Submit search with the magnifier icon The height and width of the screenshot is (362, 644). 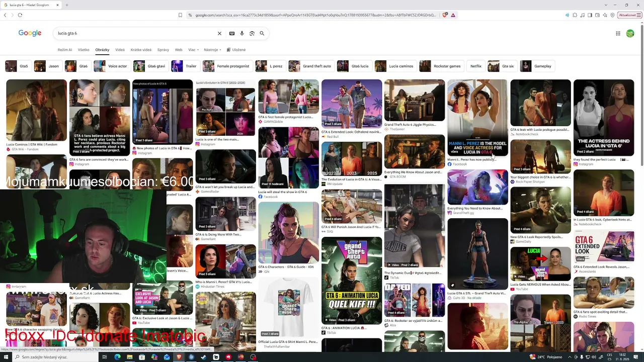click(262, 33)
